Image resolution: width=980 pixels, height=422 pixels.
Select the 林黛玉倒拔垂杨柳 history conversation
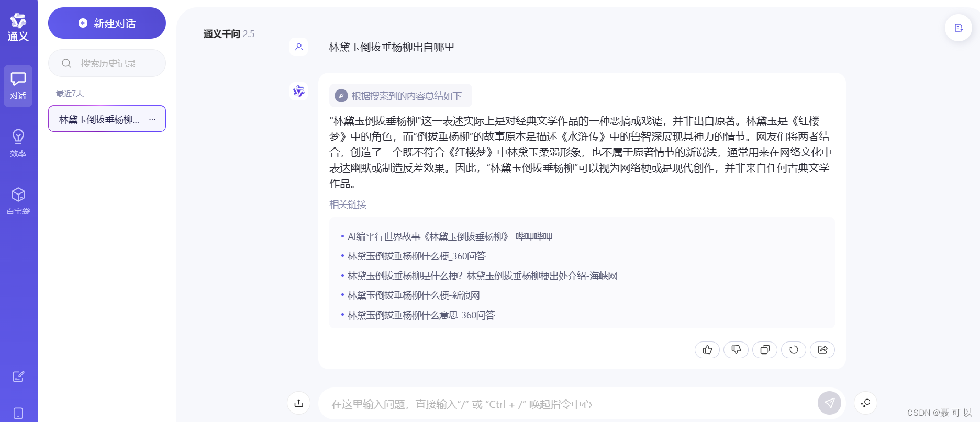tap(107, 119)
